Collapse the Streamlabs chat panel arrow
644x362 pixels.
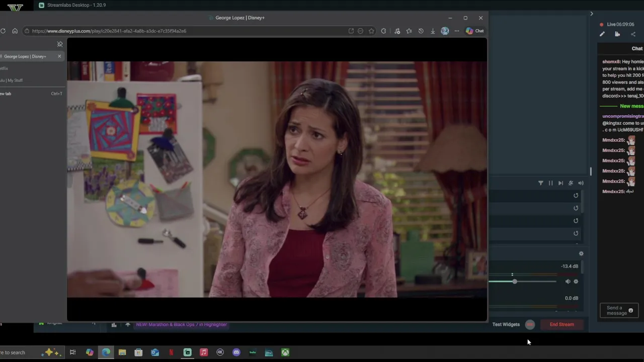point(592,14)
